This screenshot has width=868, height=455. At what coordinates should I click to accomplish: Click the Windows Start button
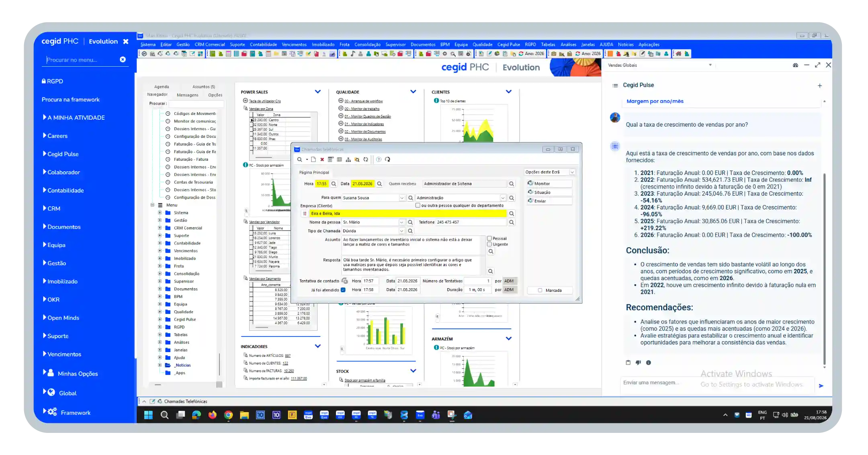tap(148, 415)
